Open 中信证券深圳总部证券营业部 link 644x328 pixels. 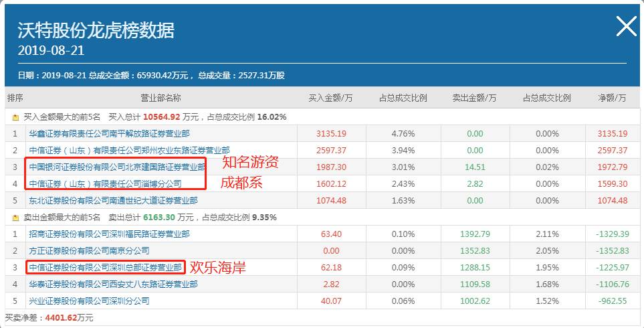click(105, 267)
